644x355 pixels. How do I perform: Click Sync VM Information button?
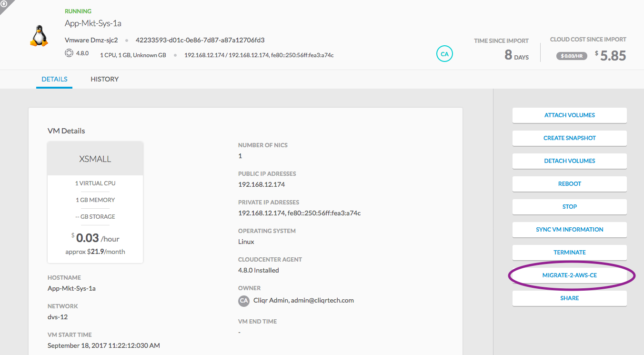tap(570, 230)
